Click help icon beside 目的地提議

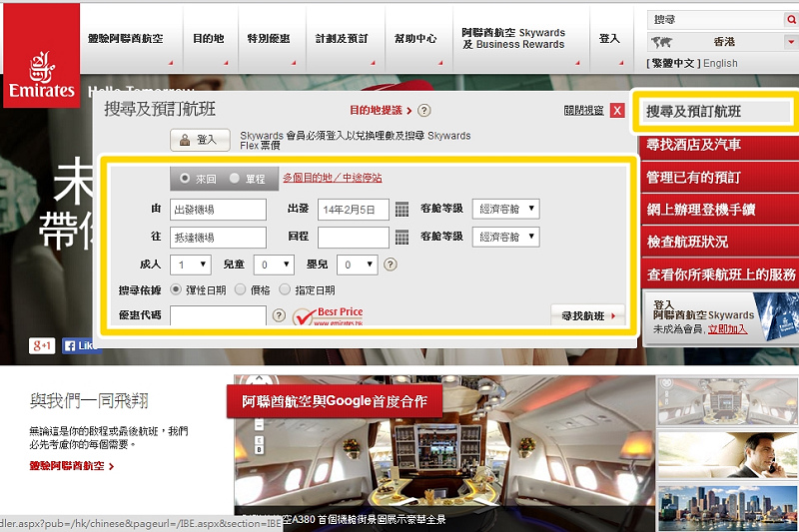click(x=423, y=111)
